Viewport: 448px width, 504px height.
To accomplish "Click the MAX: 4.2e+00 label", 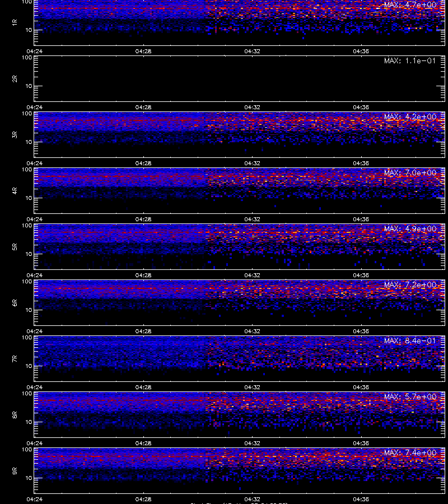I will coord(410,116).
